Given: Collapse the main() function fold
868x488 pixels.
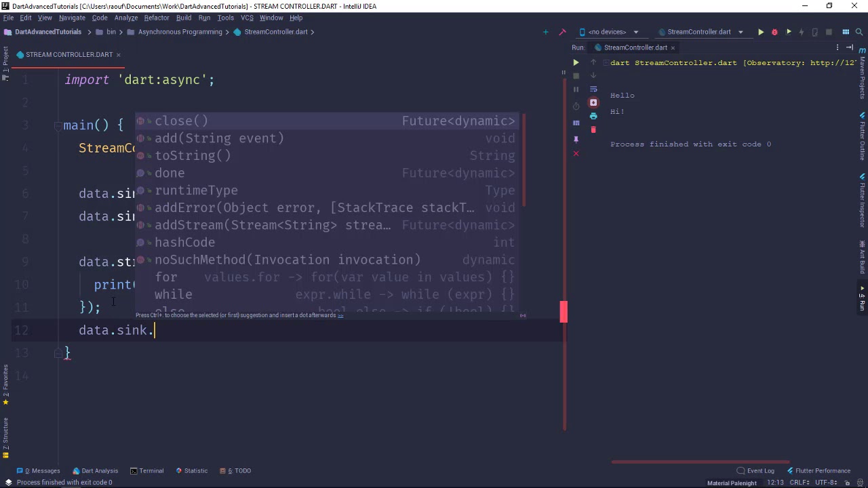Looking at the screenshot, I should point(58,125).
